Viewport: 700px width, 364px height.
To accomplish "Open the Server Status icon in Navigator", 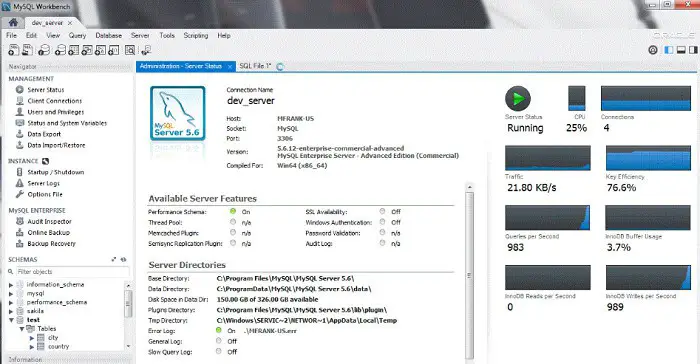I will (x=20, y=89).
